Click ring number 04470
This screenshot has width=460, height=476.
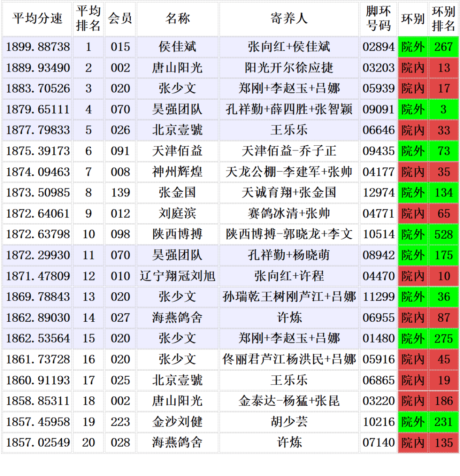[x=378, y=276]
